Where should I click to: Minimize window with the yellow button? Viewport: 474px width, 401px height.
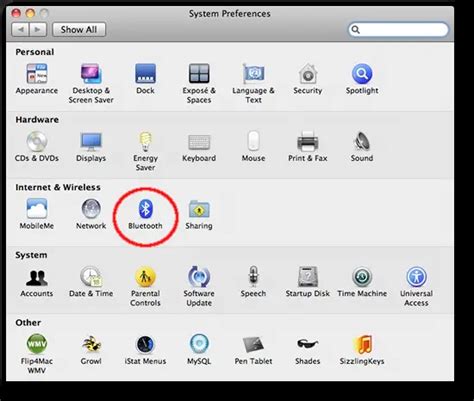[x=30, y=13]
